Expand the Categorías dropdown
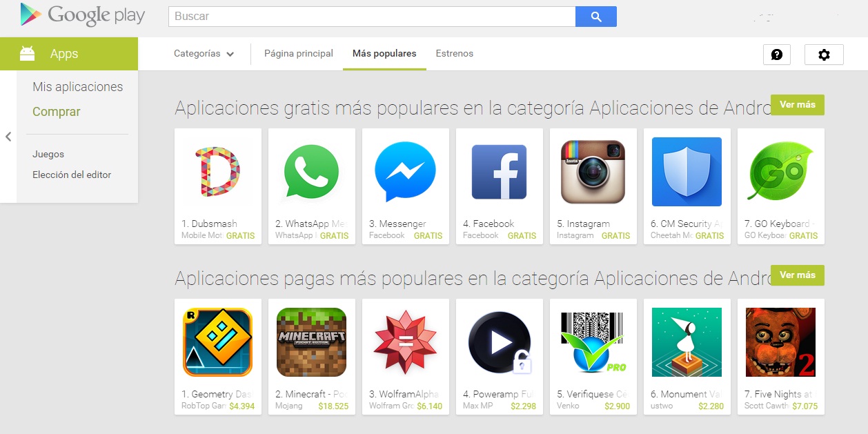The width and height of the screenshot is (868, 434). tap(204, 54)
